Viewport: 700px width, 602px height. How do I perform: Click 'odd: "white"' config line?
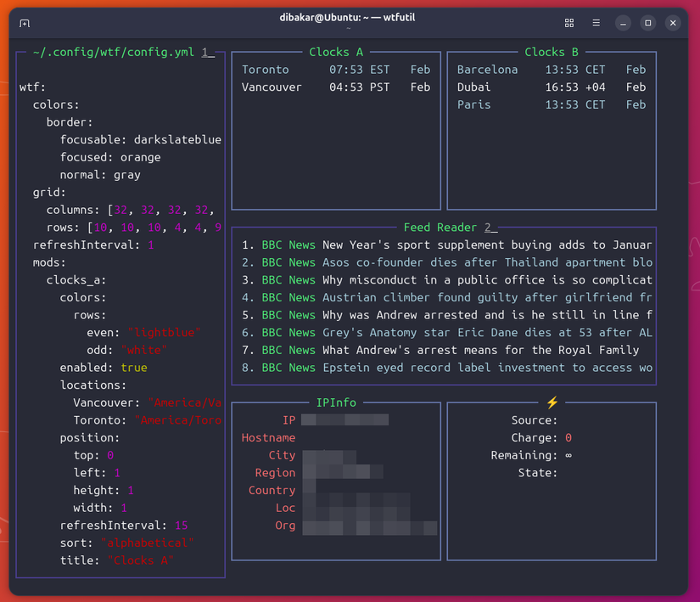(x=126, y=350)
